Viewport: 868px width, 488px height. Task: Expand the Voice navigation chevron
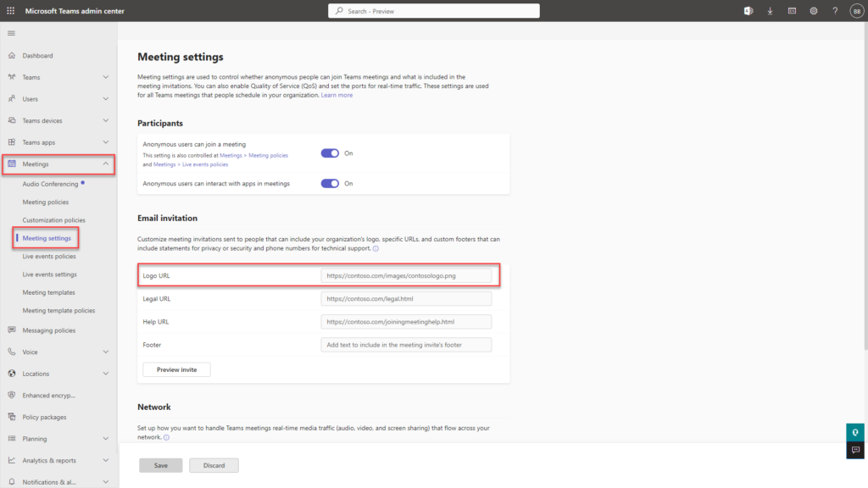tap(106, 352)
